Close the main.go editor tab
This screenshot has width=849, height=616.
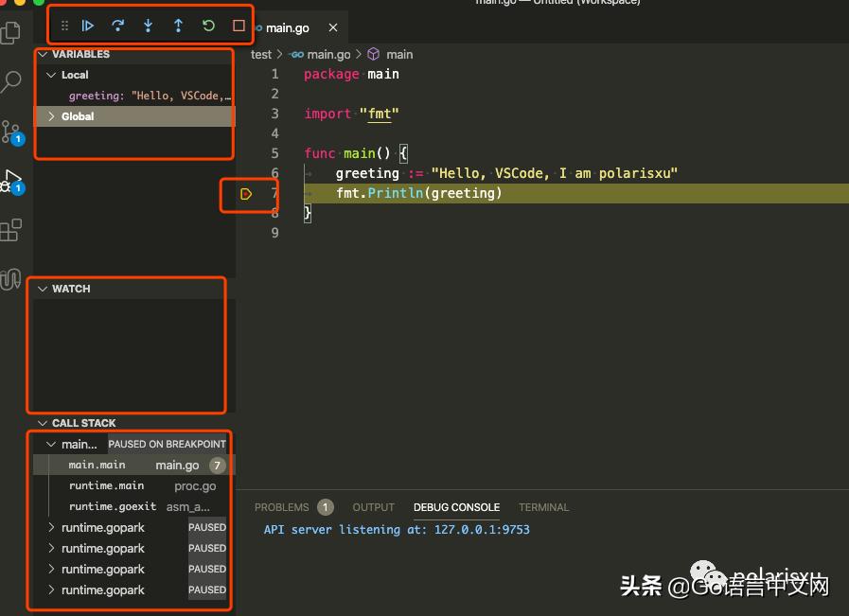332,28
